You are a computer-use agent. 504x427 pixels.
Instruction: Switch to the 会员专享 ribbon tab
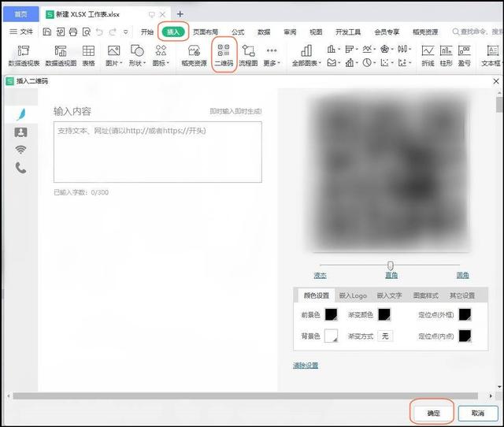click(387, 32)
